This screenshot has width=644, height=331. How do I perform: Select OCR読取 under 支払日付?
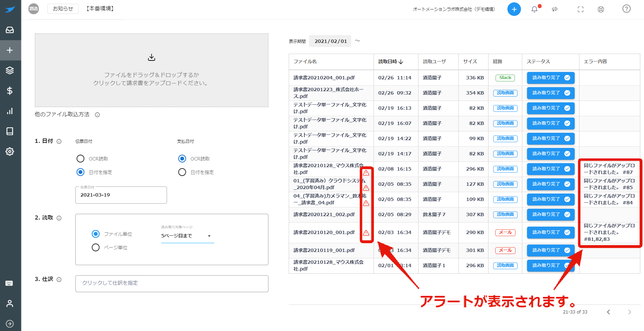[182, 159]
